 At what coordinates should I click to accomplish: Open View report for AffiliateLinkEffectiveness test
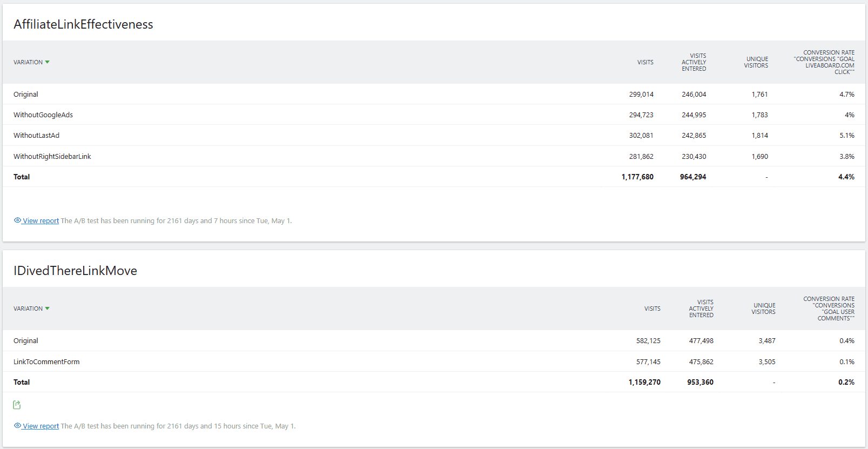click(x=40, y=220)
